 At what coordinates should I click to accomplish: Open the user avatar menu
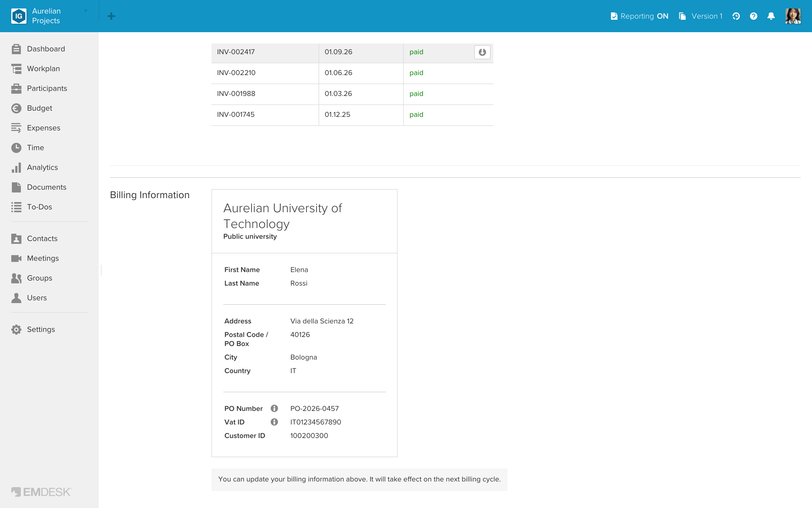tap(793, 16)
